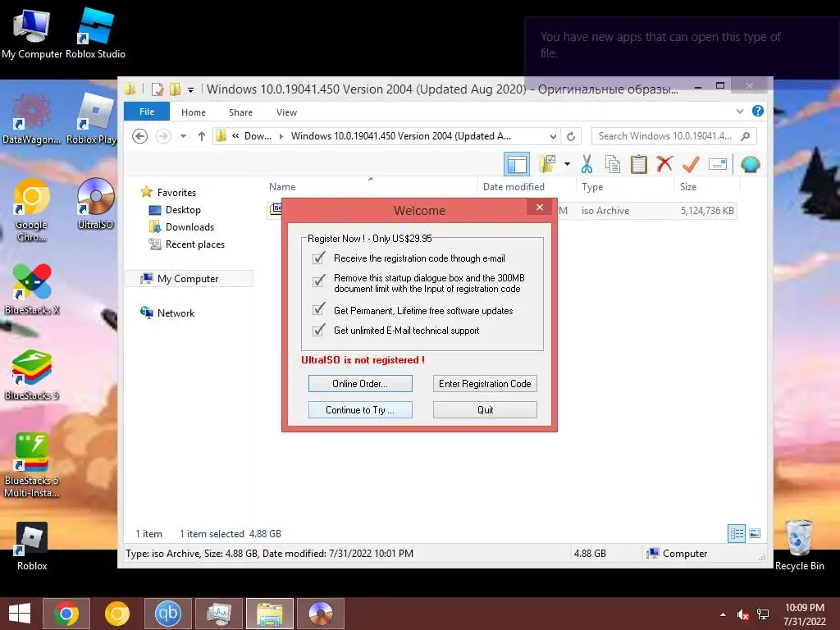Toggle 'Get Permanent, Lifetime free software updates' checkbox
840x630 pixels.
(319, 309)
